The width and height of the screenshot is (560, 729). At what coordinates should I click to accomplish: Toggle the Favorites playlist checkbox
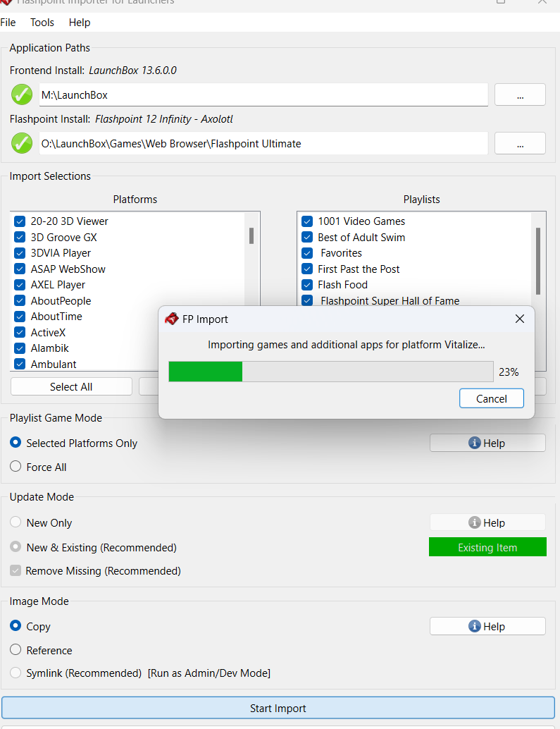click(x=307, y=253)
